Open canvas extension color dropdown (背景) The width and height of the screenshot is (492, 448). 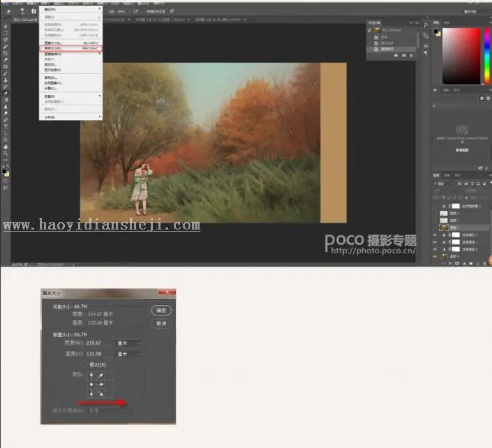click(109, 410)
